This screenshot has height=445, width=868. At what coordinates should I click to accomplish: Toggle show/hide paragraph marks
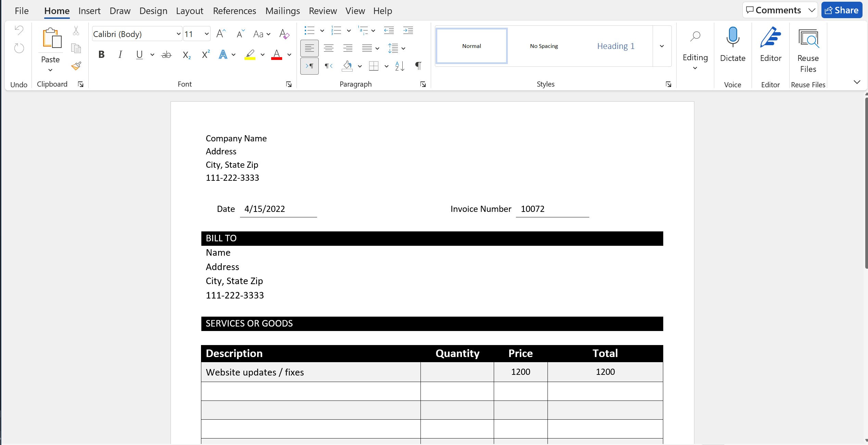pos(418,66)
